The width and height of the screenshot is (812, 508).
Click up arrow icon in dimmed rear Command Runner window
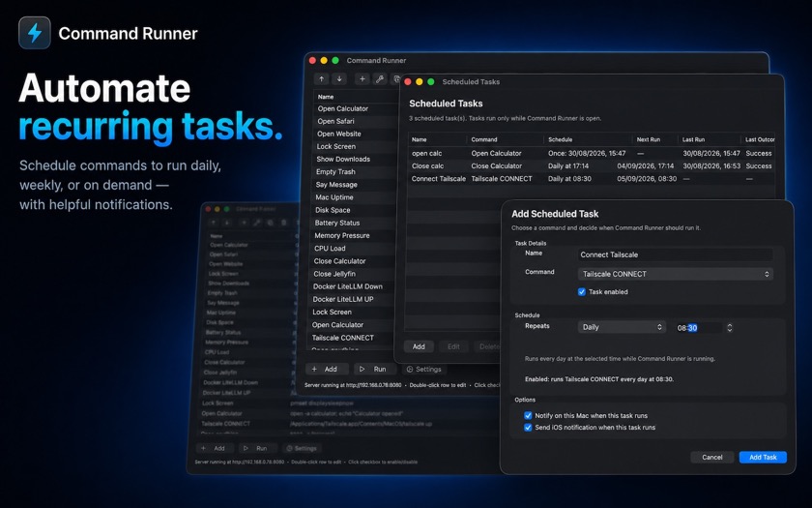pyautogui.click(x=213, y=223)
